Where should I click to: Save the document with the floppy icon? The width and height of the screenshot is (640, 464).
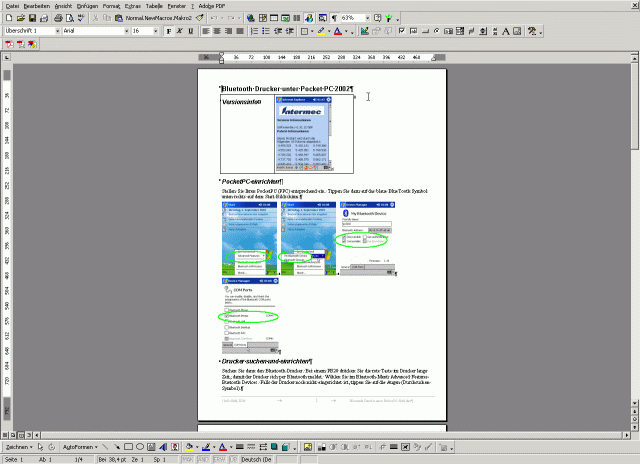(x=32, y=18)
